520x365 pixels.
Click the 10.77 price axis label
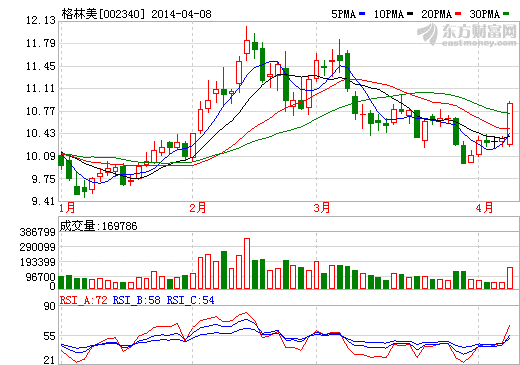tap(41, 111)
